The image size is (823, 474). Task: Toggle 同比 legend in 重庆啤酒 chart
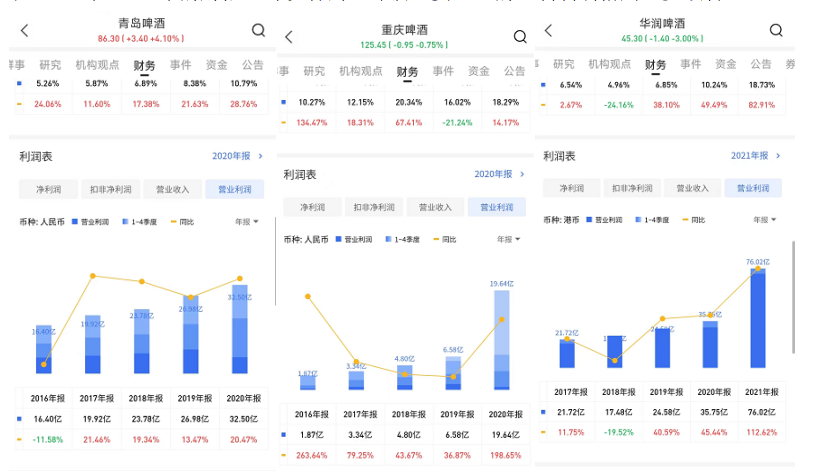(445, 239)
